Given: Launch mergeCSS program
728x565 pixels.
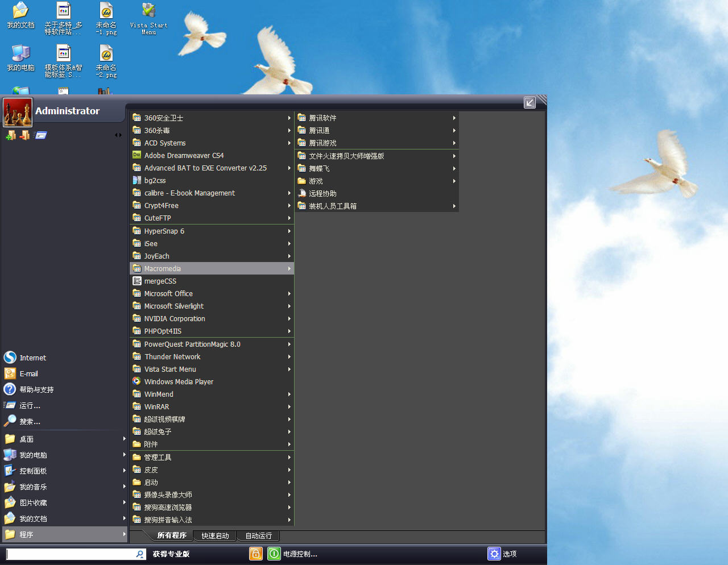Looking at the screenshot, I should point(212,281).
